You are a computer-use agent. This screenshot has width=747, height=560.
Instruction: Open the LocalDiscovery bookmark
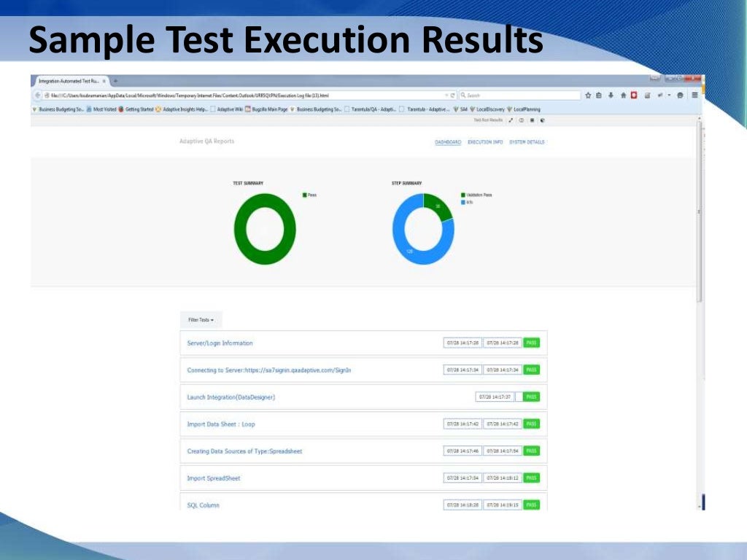click(487, 109)
